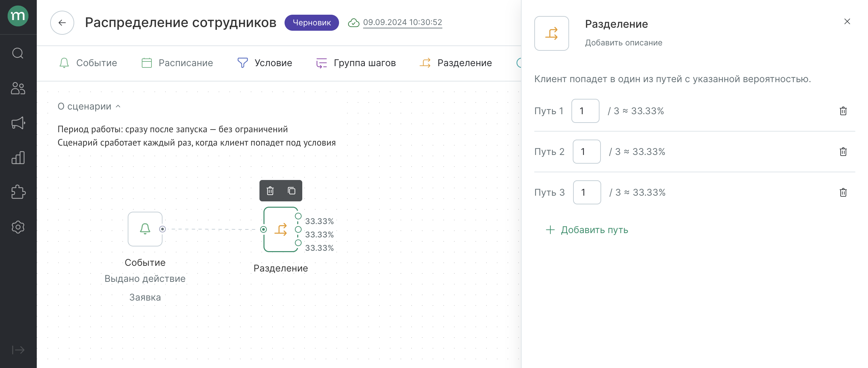The width and height of the screenshot is (868, 368).
Task: Collapse the О сценарии section
Action: (89, 106)
